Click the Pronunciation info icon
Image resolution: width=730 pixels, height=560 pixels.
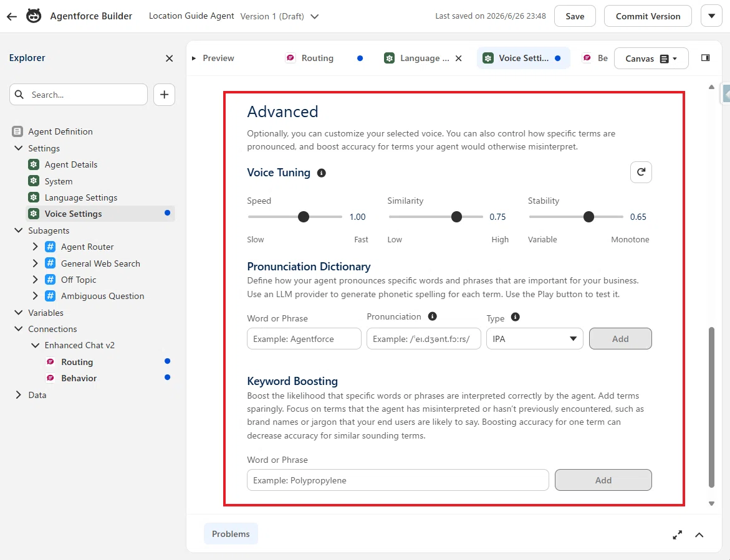pyautogui.click(x=433, y=316)
